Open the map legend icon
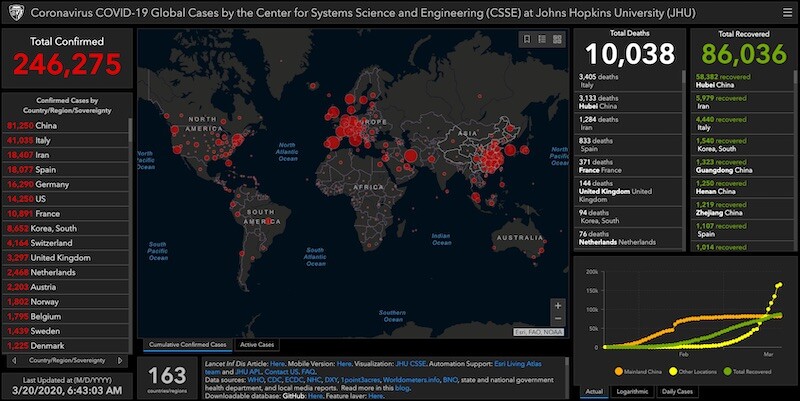Screen dimensions: 800x401 click(x=542, y=39)
